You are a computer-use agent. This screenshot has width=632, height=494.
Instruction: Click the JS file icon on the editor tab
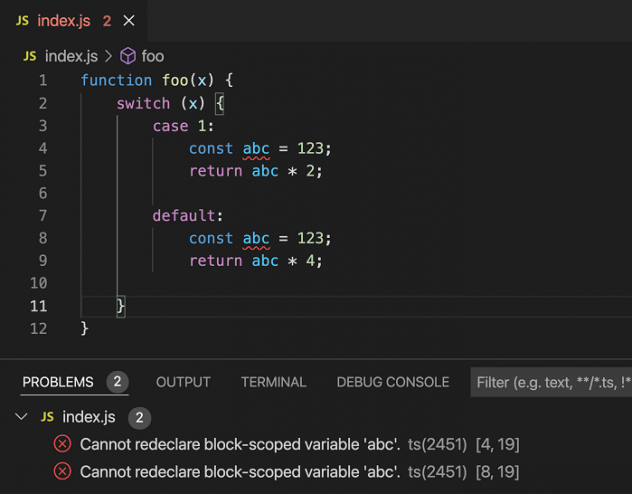pyautogui.click(x=22, y=20)
